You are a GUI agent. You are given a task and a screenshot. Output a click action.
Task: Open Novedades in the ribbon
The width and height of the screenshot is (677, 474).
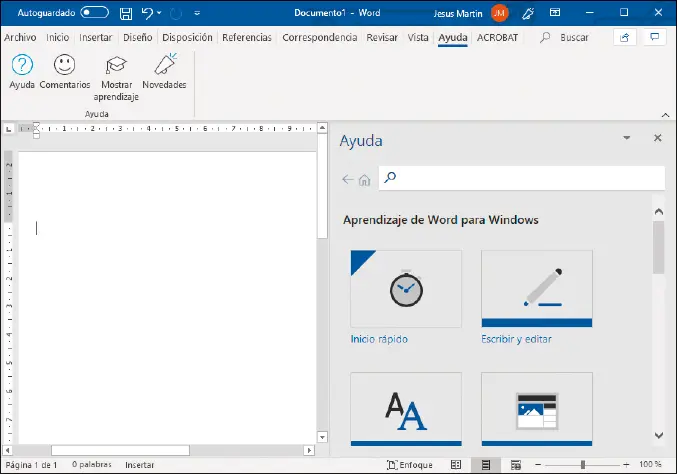164,66
